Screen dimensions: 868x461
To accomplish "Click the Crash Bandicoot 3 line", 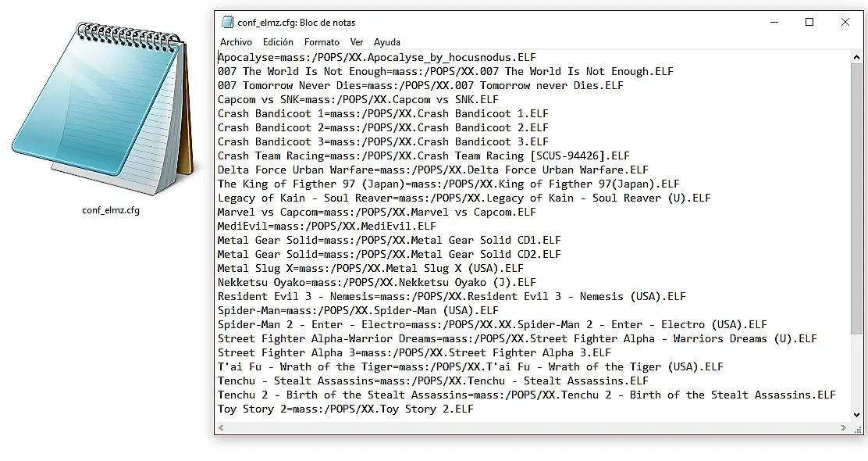I will (383, 142).
